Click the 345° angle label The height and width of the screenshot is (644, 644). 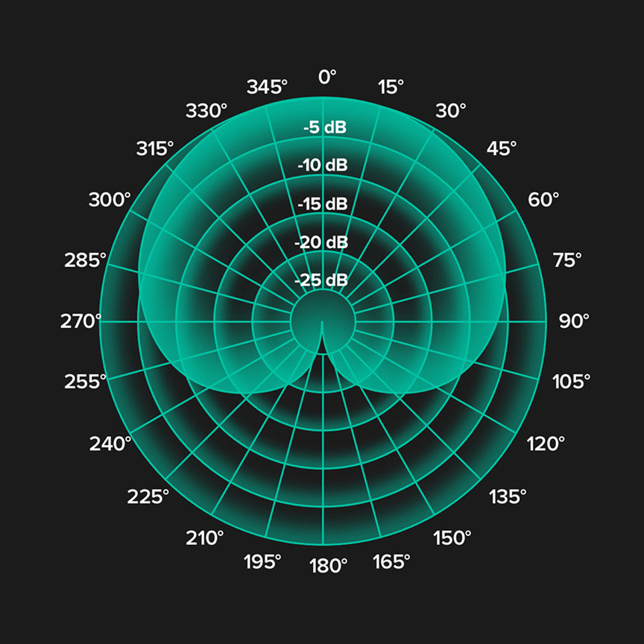(x=267, y=87)
